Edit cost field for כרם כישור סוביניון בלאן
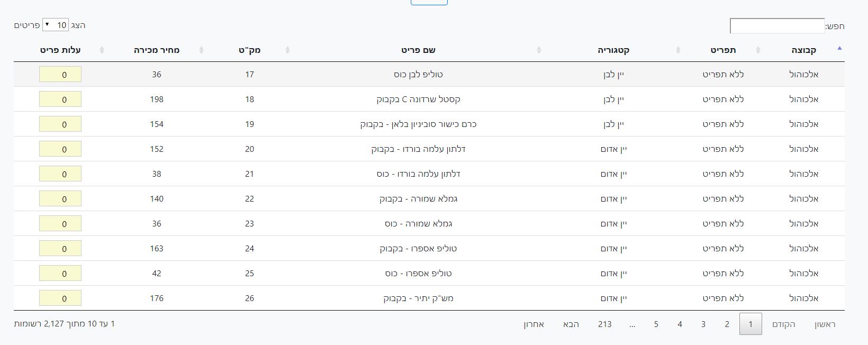The width and height of the screenshot is (868, 345). click(x=60, y=124)
